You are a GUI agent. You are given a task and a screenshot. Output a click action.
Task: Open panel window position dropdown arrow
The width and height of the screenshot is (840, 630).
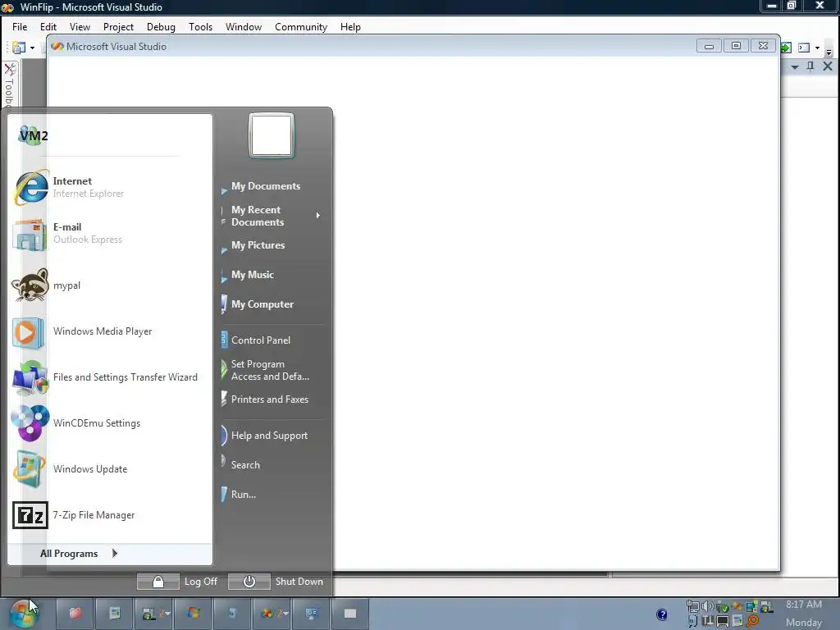795,67
